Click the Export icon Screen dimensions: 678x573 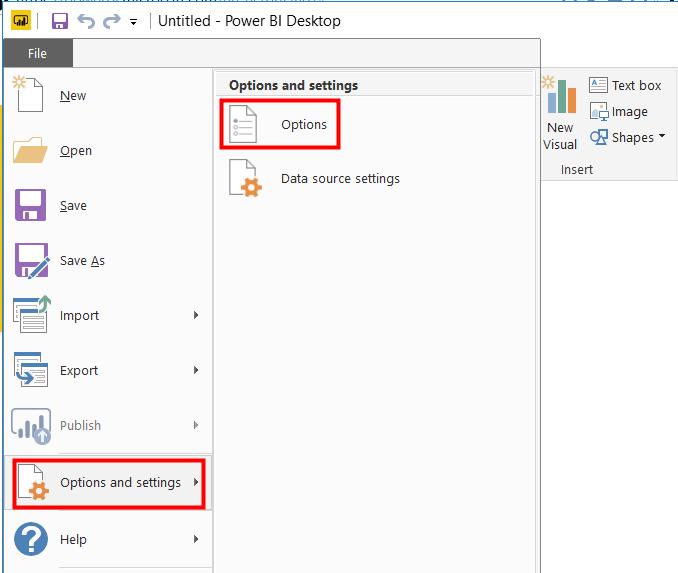(31, 369)
